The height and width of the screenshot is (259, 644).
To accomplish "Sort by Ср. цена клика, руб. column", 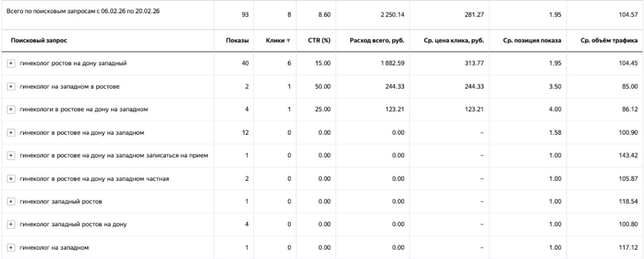I will 456,41.
